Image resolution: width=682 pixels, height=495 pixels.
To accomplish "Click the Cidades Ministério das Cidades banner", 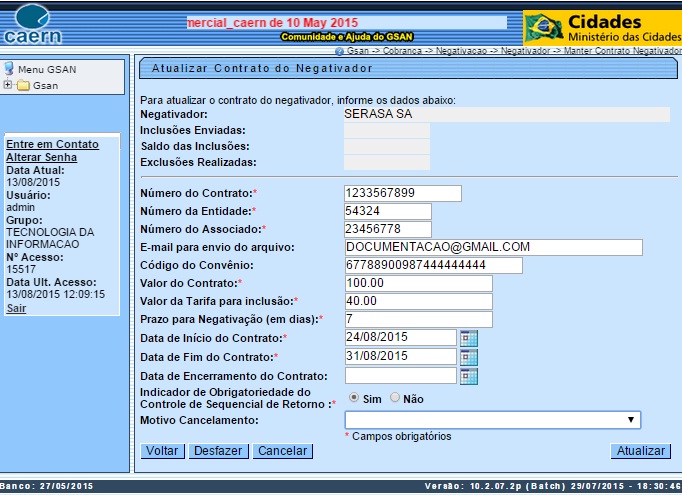I will tap(602, 27).
